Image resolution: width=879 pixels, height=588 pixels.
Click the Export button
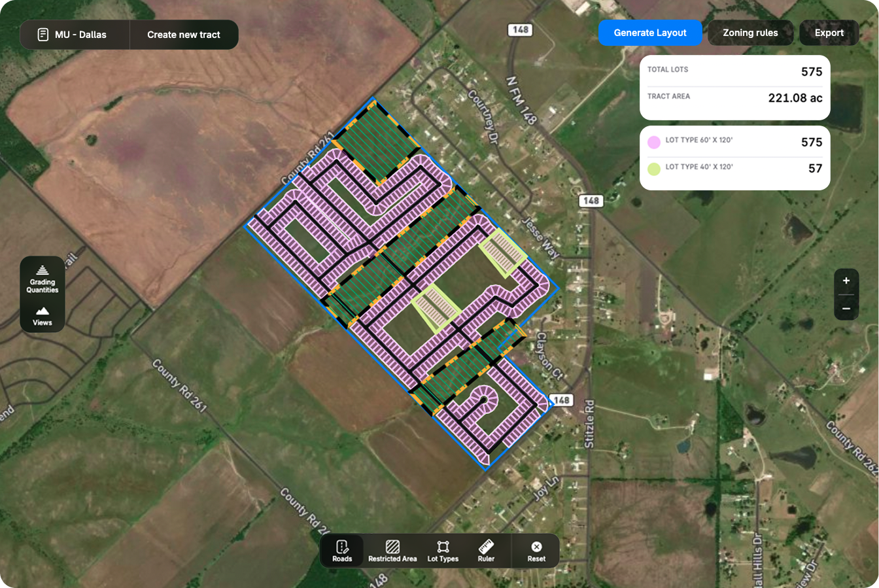point(829,33)
